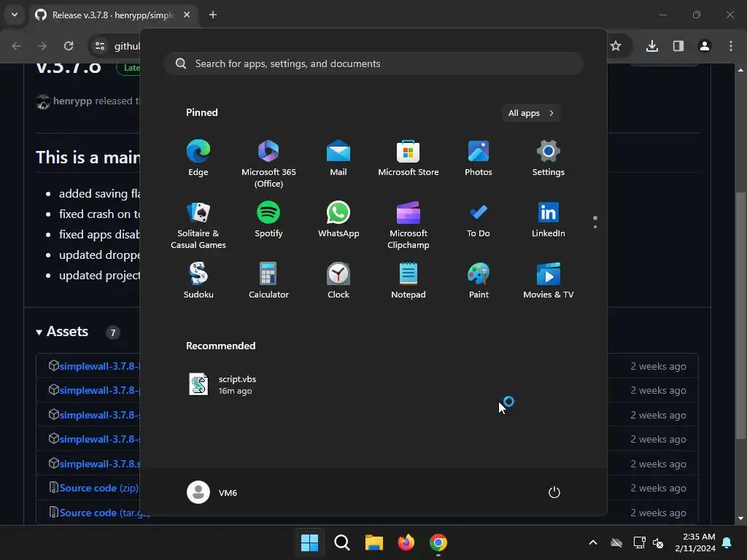Open taskbar Search
This screenshot has height=560, width=747.
341,542
